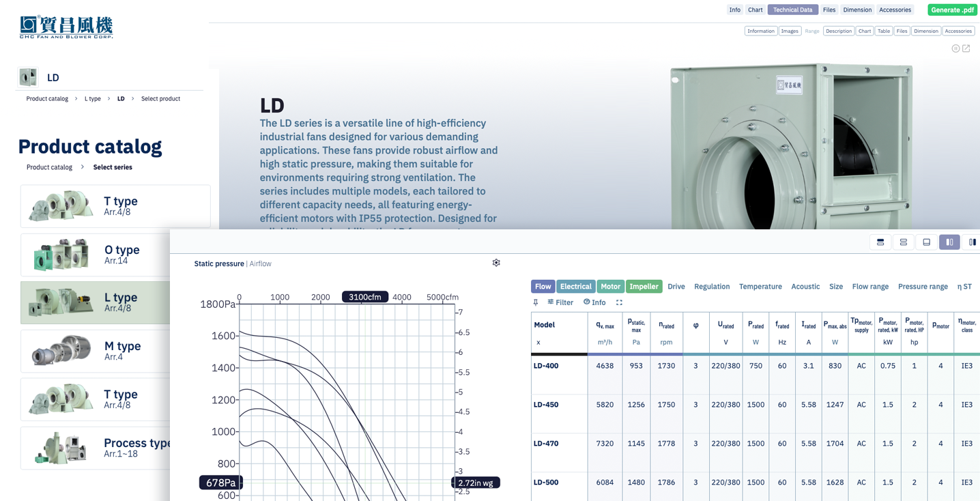The image size is (980, 501).
Task: Click the pin icon above the table
Action: point(536,302)
